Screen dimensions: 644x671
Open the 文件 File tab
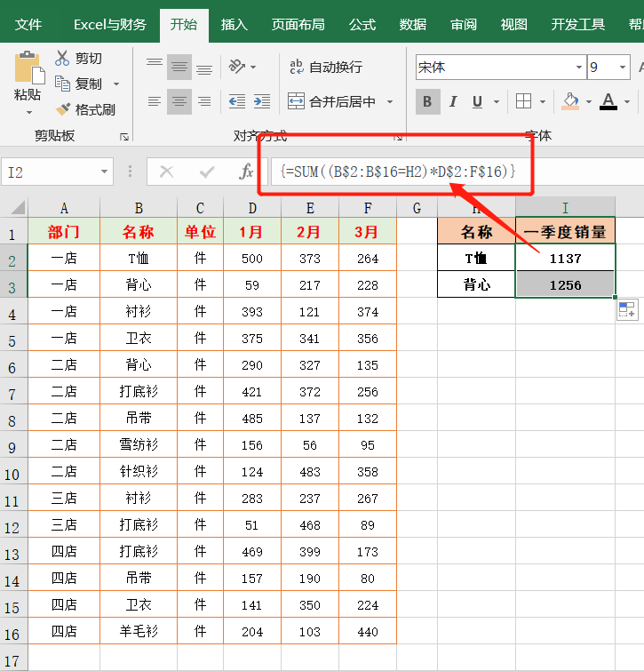[28, 24]
